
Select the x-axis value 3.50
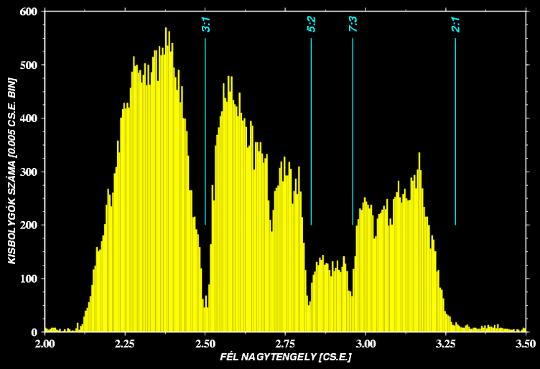(526, 344)
